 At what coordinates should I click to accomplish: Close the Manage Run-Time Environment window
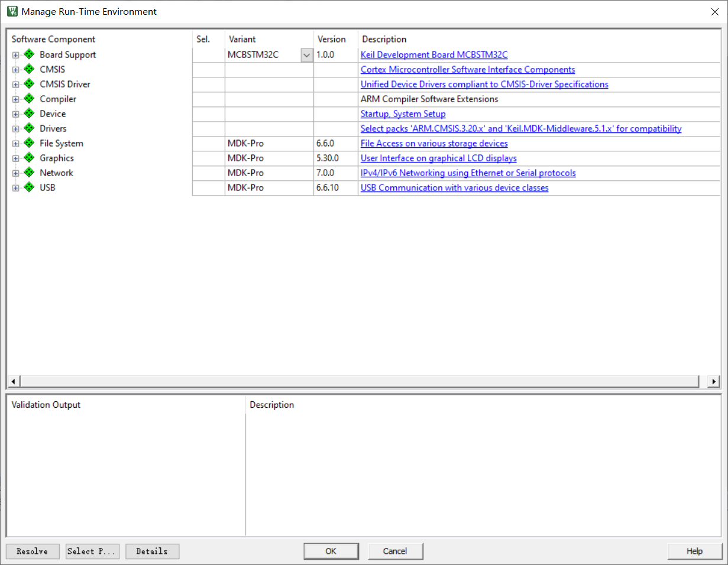point(714,11)
